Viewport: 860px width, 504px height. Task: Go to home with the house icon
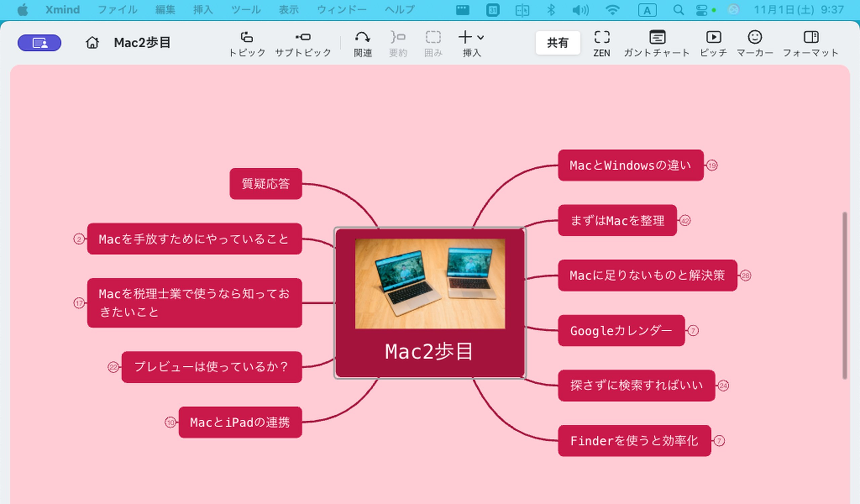tap(92, 43)
